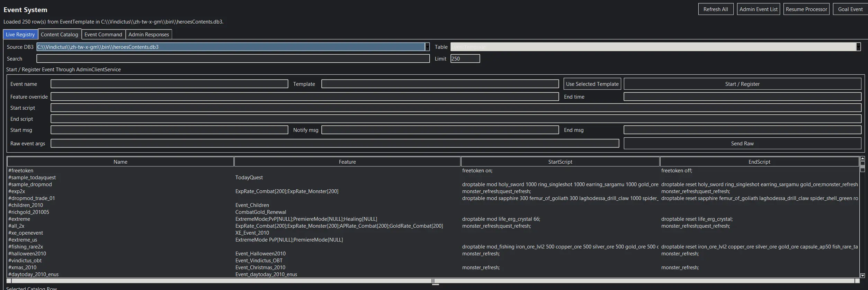Focus the Raw event args field

(335, 143)
